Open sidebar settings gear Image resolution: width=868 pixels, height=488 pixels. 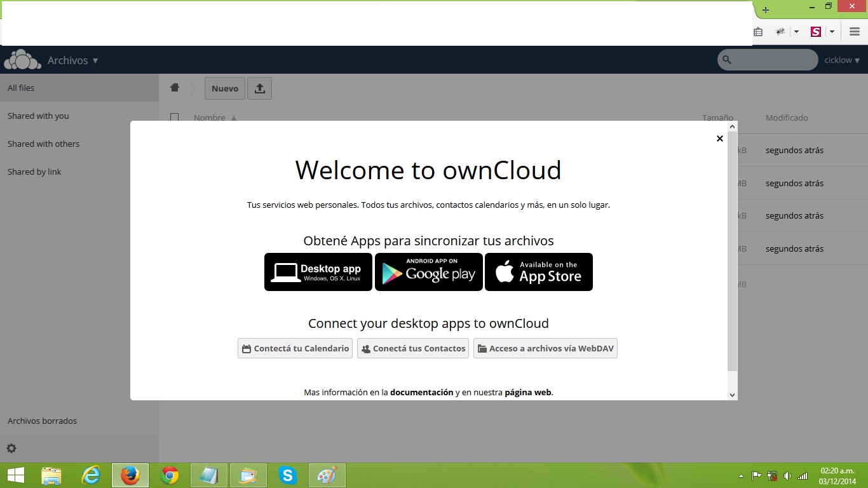[11, 448]
